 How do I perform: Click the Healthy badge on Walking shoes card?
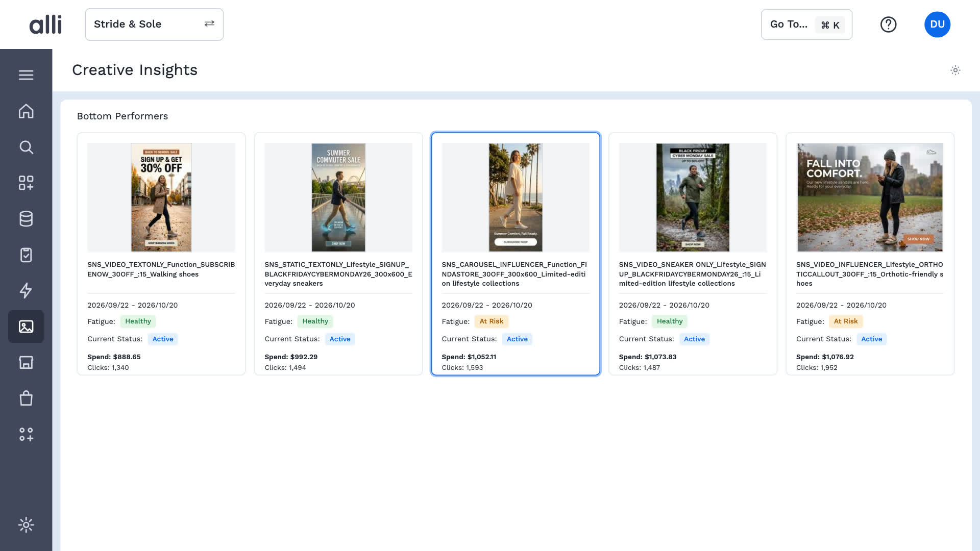[x=138, y=321]
